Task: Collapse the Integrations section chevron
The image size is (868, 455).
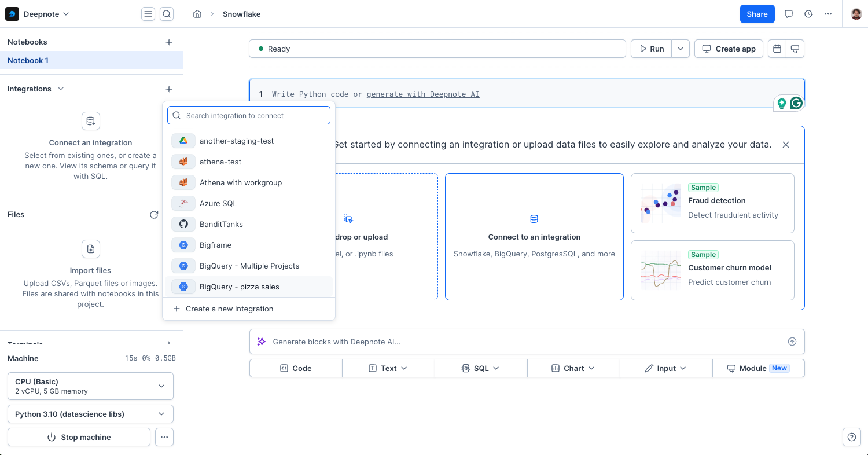Action: coord(61,89)
